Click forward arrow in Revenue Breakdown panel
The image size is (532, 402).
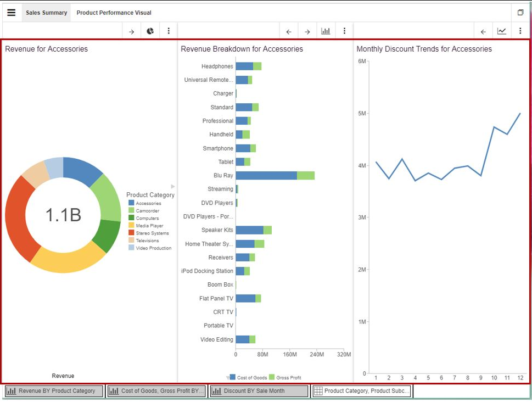tap(307, 31)
